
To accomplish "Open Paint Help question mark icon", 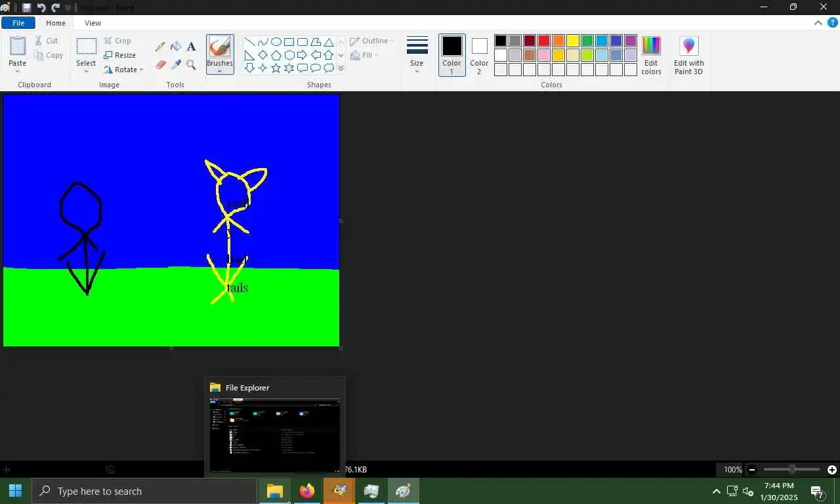I will [832, 22].
